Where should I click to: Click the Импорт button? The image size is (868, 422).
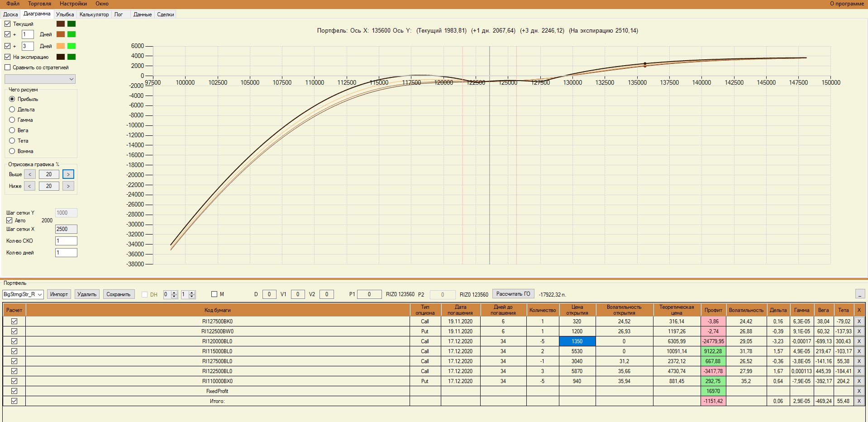tap(59, 294)
